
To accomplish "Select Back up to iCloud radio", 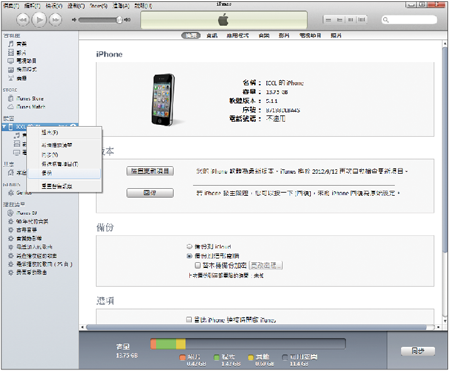I will click(x=189, y=247).
